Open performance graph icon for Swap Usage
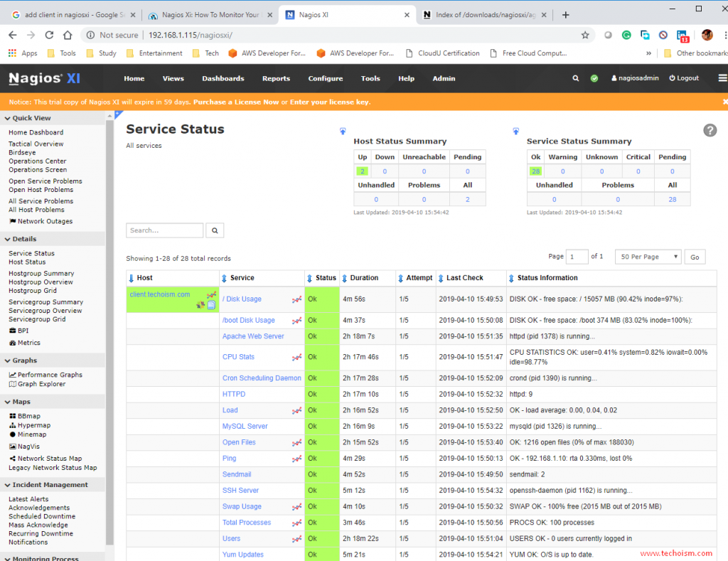This screenshot has width=728, height=561. pyautogui.click(x=296, y=507)
